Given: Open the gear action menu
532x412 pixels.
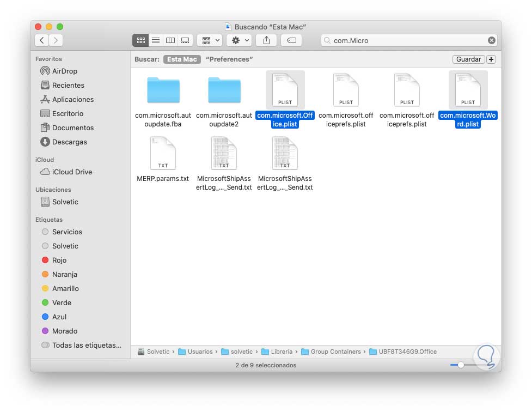Looking at the screenshot, I should point(239,40).
